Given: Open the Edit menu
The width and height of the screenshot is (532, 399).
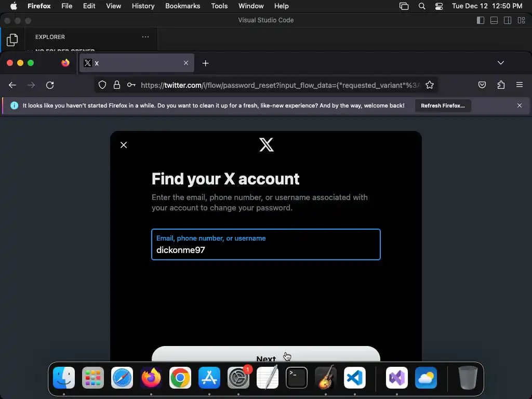Looking at the screenshot, I should (x=89, y=6).
